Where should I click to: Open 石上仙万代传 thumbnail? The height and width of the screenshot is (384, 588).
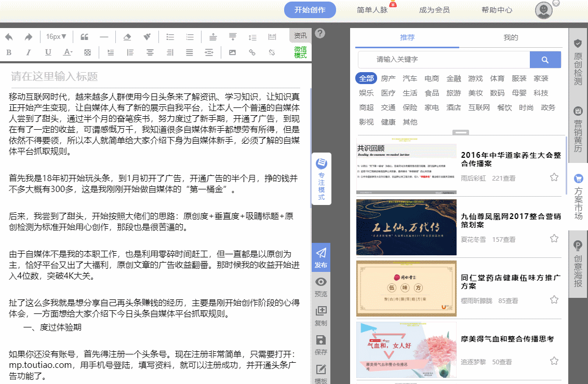406,227
